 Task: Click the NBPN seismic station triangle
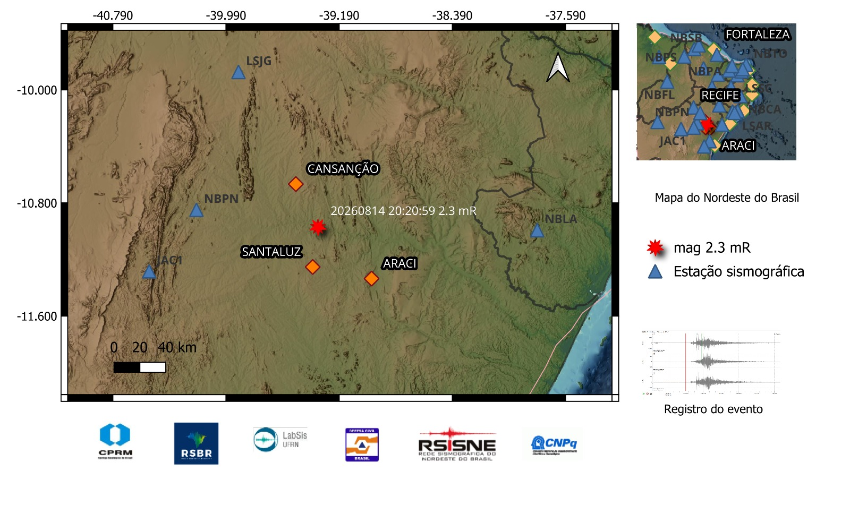pyautogui.click(x=196, y=210)
